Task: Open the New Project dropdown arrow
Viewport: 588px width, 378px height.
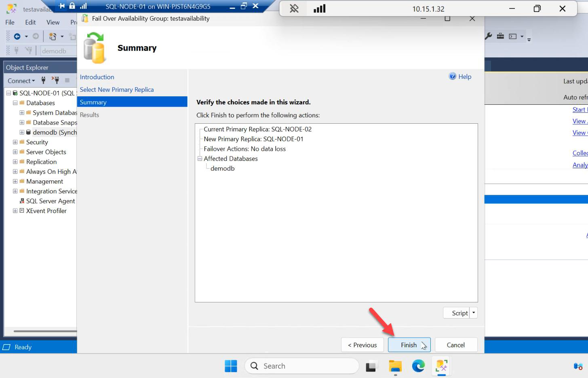Action: 62,36
